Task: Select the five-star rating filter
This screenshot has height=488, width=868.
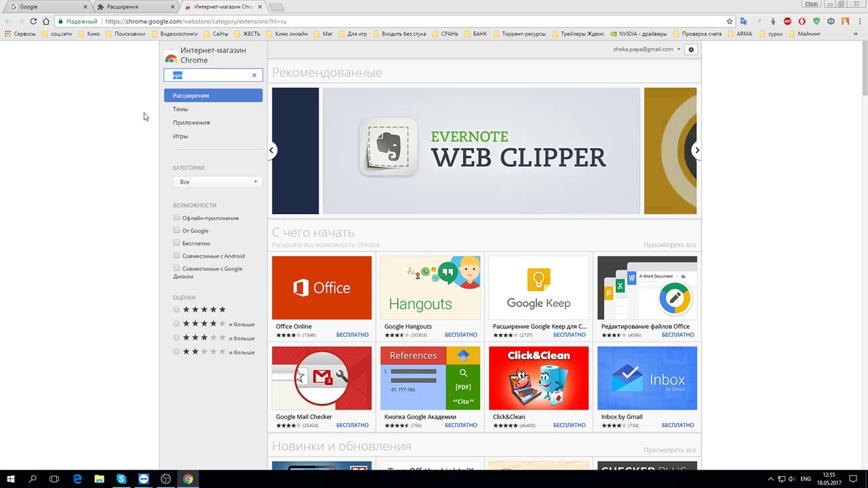Action: tap(176, 310)
